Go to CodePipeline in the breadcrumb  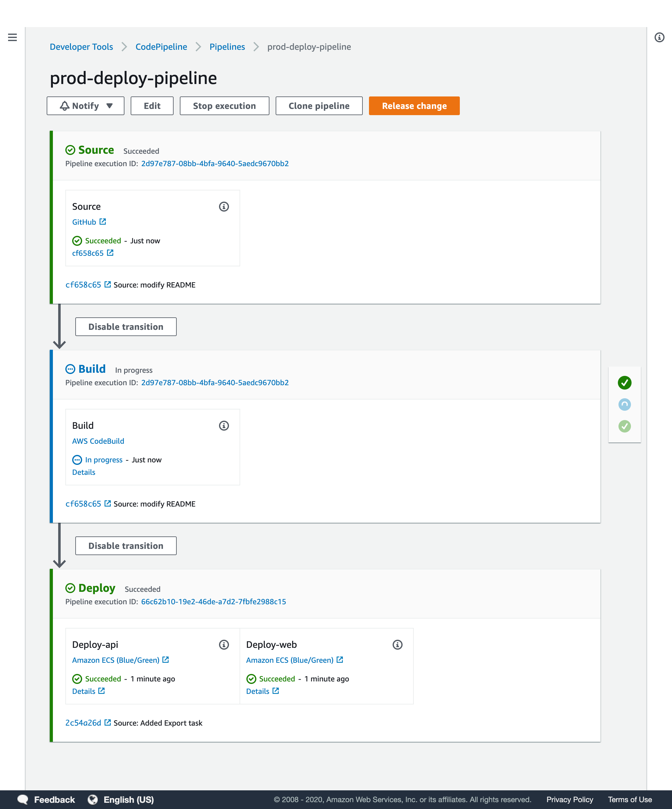[161, 47]
